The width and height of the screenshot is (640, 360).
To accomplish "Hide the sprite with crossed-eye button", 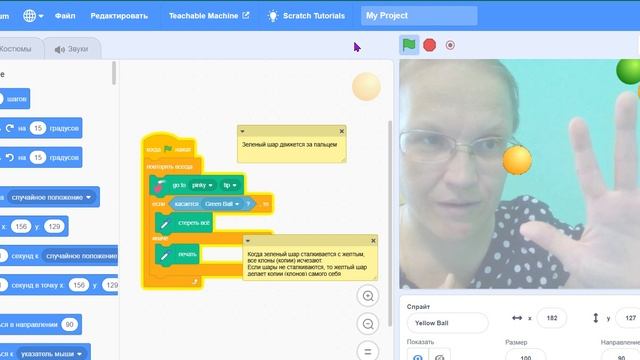I will 440,356.
